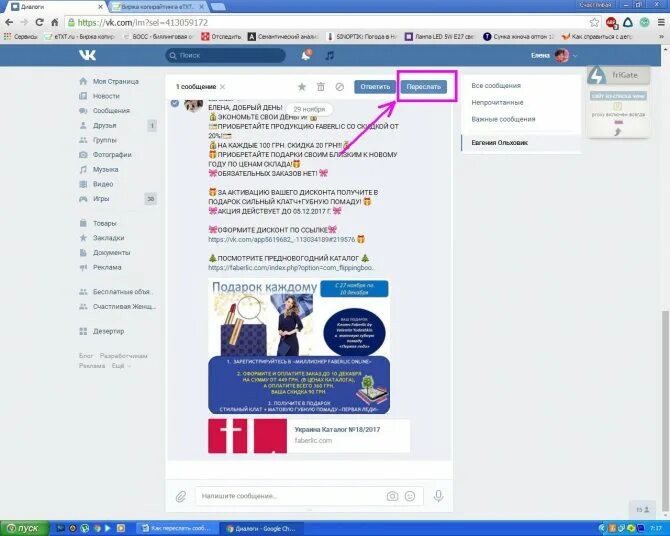Image resolution: width=670 pixels, height=536 pixels.
Task: Click Elena's profile avatar in header
Action: tap(561, 56)
